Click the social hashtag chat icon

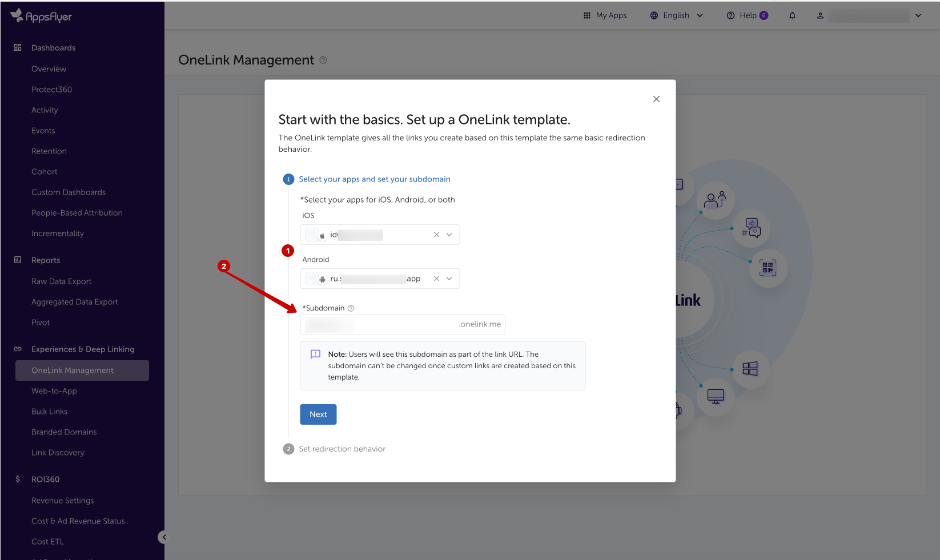tap(751, 228)
